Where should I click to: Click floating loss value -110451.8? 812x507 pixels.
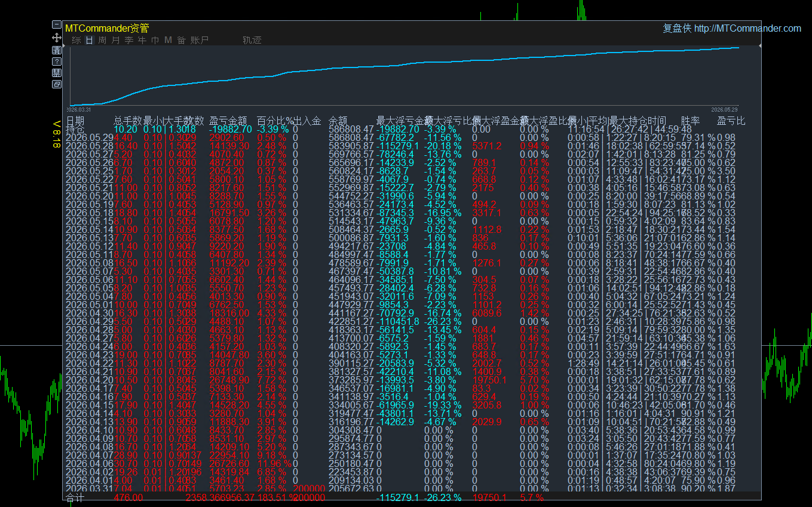pos(398,321)
